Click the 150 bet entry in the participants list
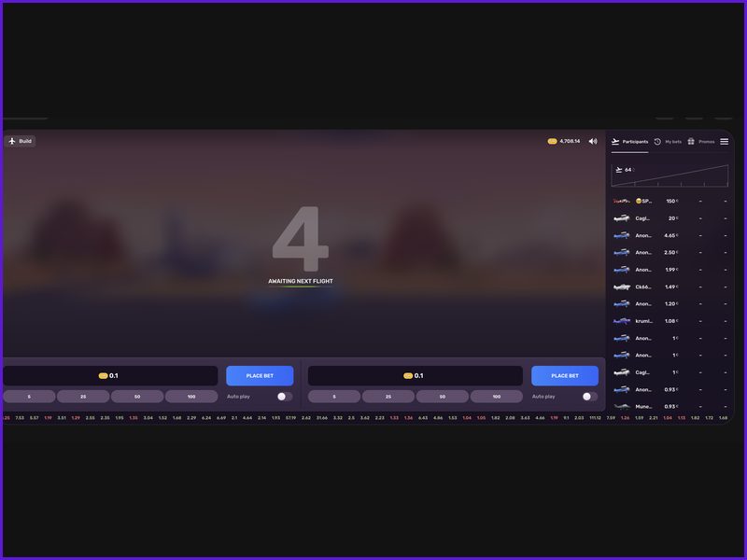 point(670,201)
